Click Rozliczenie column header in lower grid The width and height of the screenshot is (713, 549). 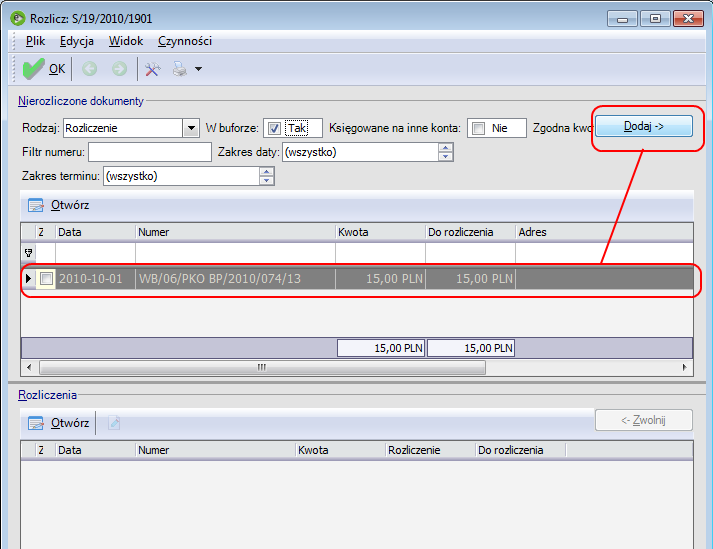coord(430,450)
